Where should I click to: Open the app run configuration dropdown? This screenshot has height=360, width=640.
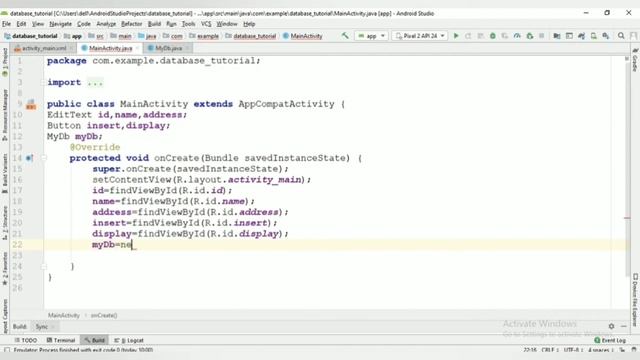[x=371, y=36]
